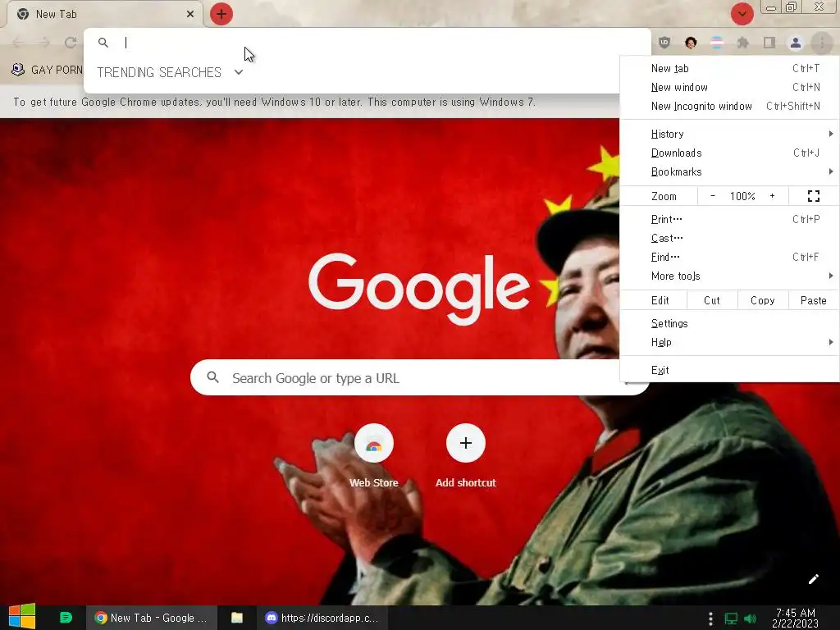Open the profile avatar button
The width and height of the screenshot is (840, 630).
click(x=796, y=43)
